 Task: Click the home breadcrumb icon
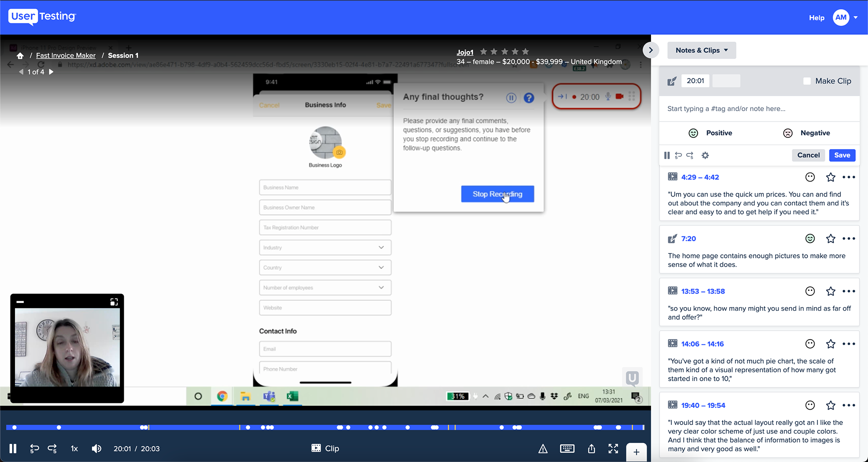[20, 56]
